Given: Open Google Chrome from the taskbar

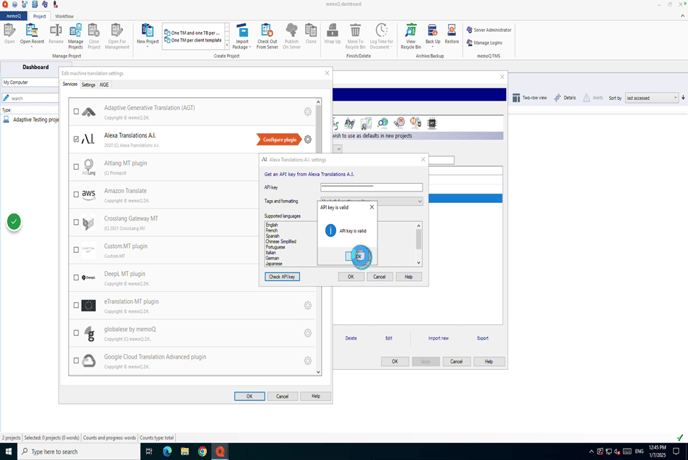Looking at the screenshot, I should [x=202, y=451].
